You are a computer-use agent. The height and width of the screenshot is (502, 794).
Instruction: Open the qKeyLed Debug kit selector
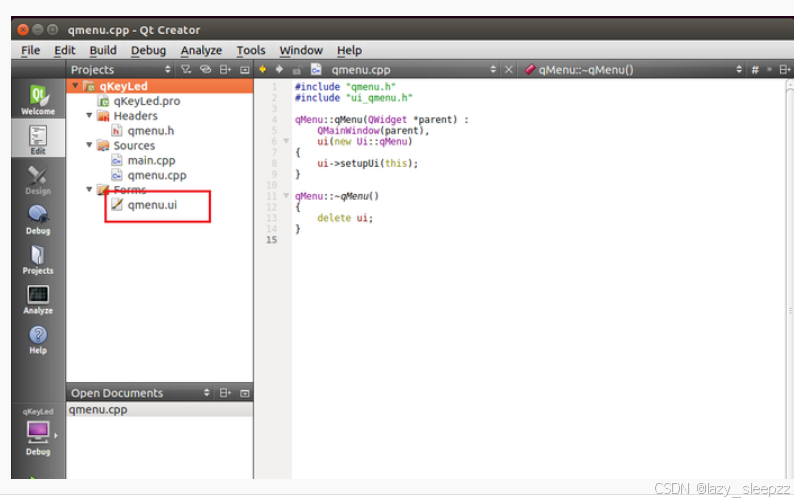point(38,432)
